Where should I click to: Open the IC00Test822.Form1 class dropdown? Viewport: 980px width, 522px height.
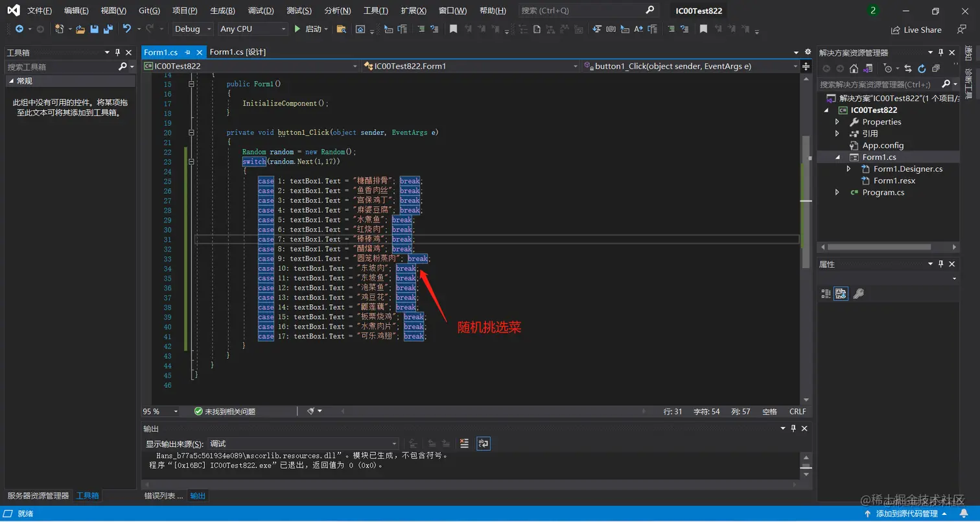pyautogui.click(x=471, y=66)
